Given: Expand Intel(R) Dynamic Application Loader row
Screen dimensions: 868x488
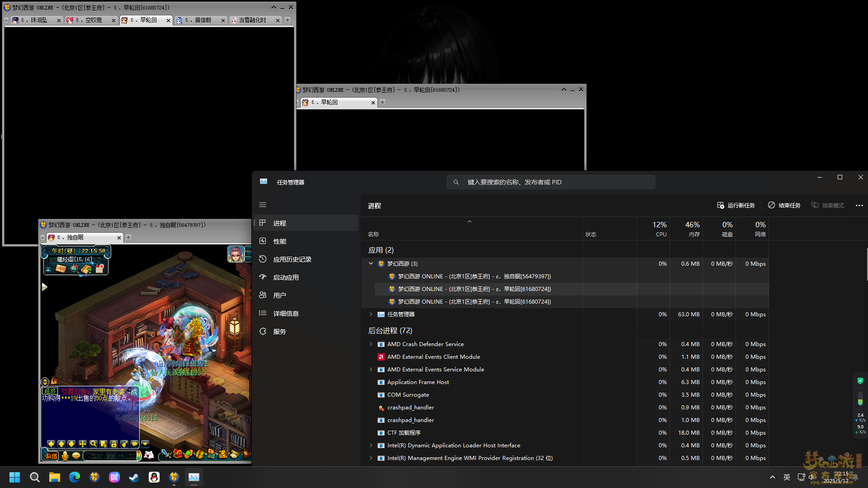Looking at the screenshot, I should coord(371,445).
